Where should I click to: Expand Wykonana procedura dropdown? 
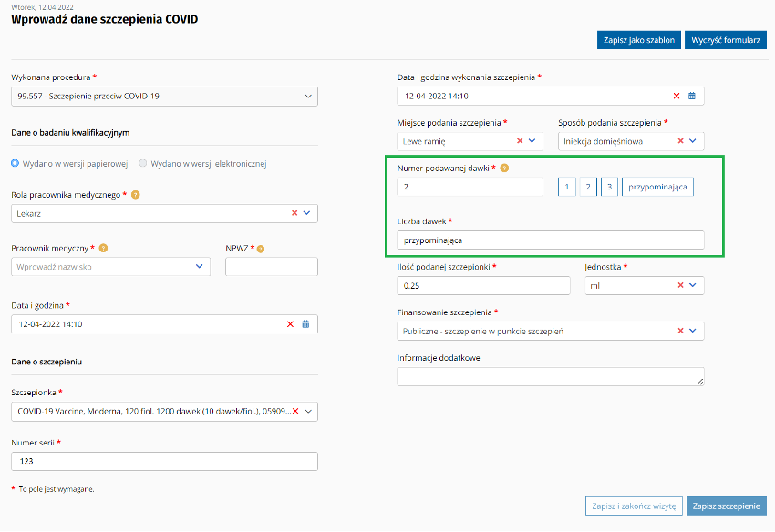[307, 96]
